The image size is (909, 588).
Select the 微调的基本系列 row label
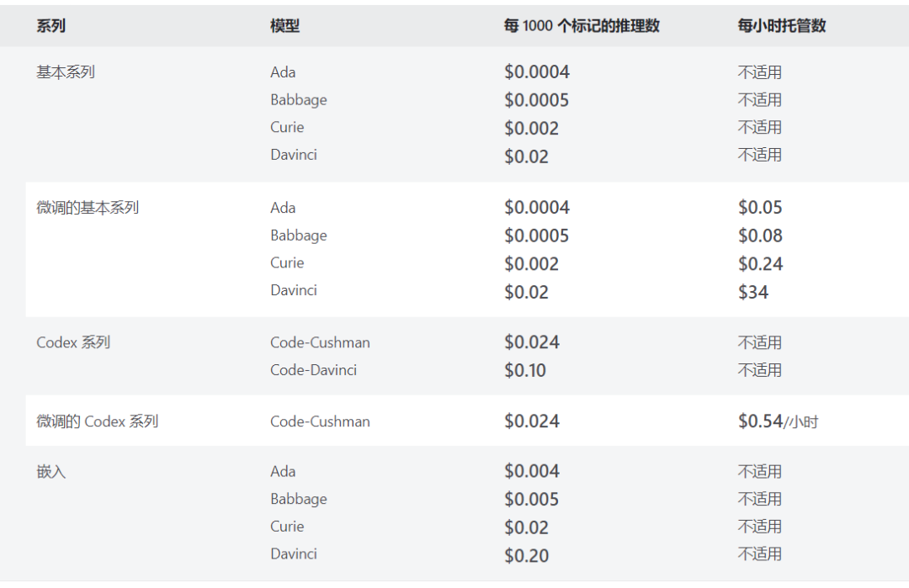[x=88, y=208]
